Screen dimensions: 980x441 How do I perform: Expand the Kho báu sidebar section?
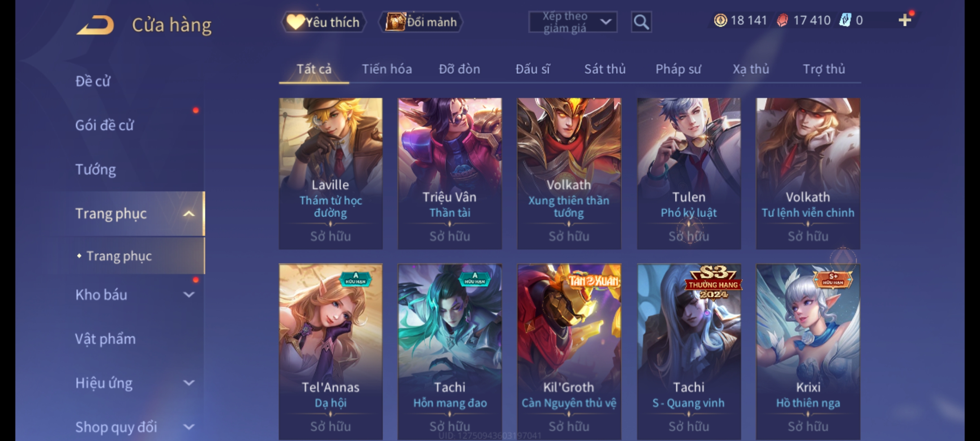coord(189,295)
